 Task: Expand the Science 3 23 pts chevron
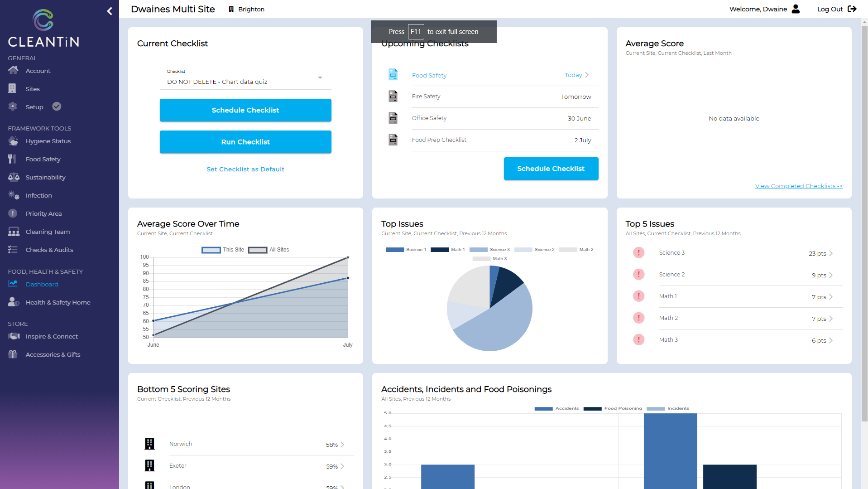(x=831, y=253)
